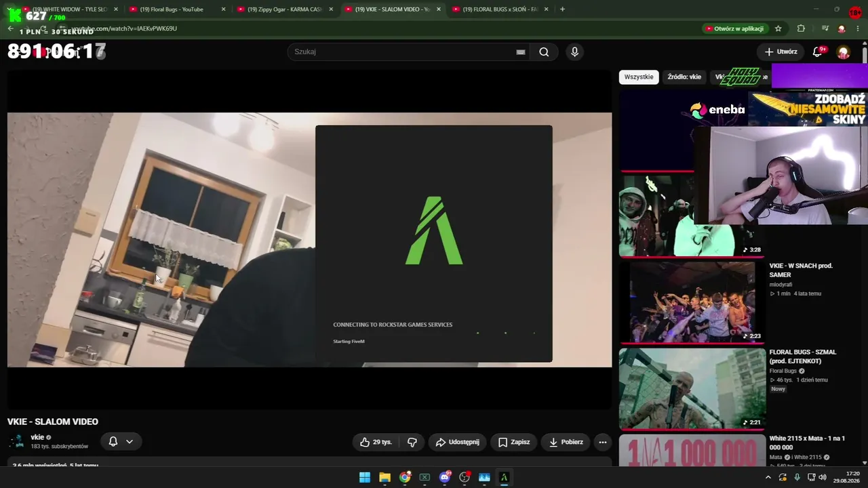The height and width of the screenshot is (488, 868).
Task: Open 'VKIE - W SNACH prod. SAMER' video thumbnail
Action: click(x=692, y=302)
